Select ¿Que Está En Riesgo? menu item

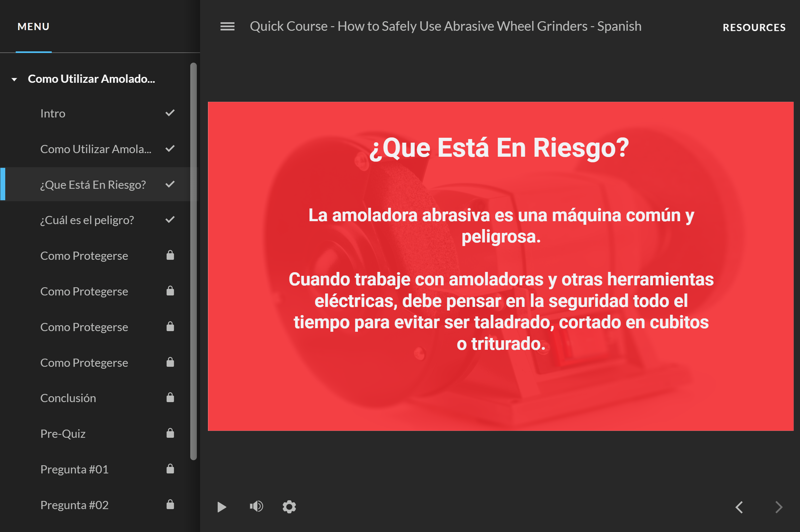[99, 184]
